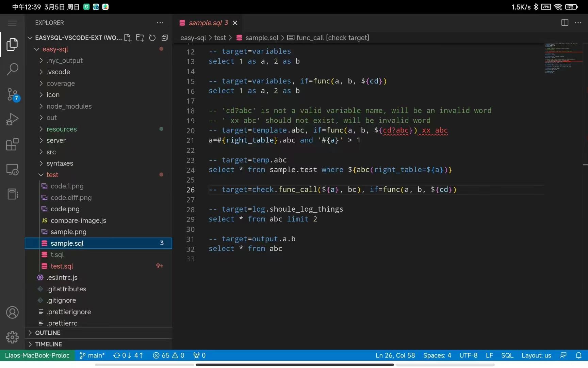Open Manage settings via the gear icon
588x368 pixels.
coord(12,337)
